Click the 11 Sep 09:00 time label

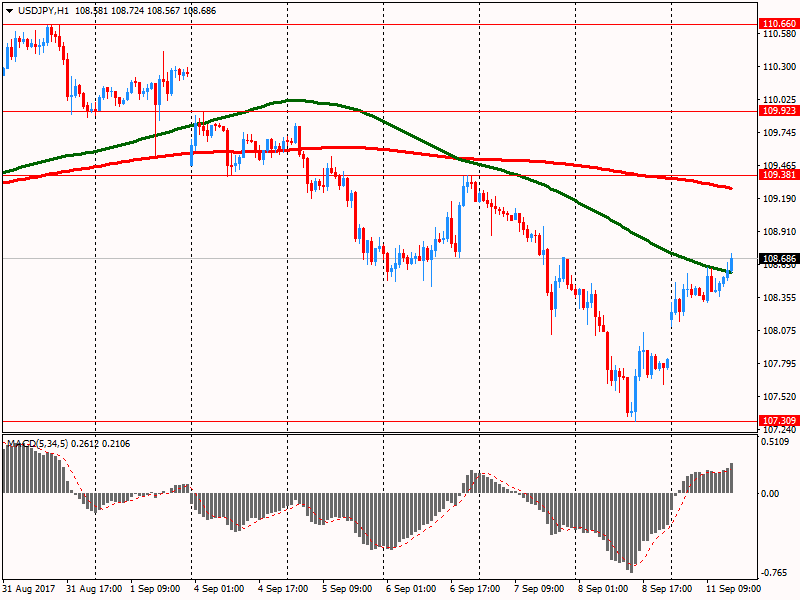pos(733,589)
